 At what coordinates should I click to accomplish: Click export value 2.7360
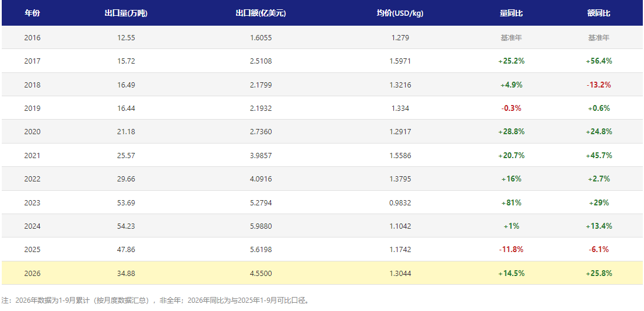coord(261,132)
